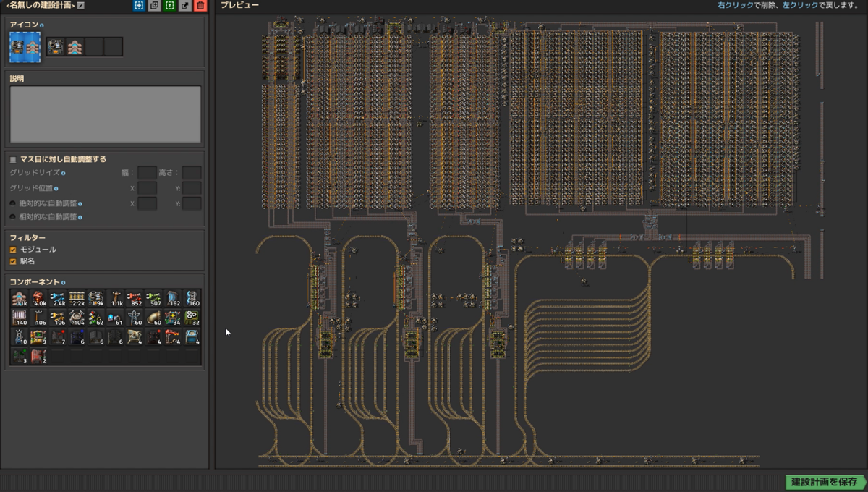Image resolution: width=868 pixels, height=492 pixels.
Task: Click the component showing count 32
Action: tap(192, 318)
